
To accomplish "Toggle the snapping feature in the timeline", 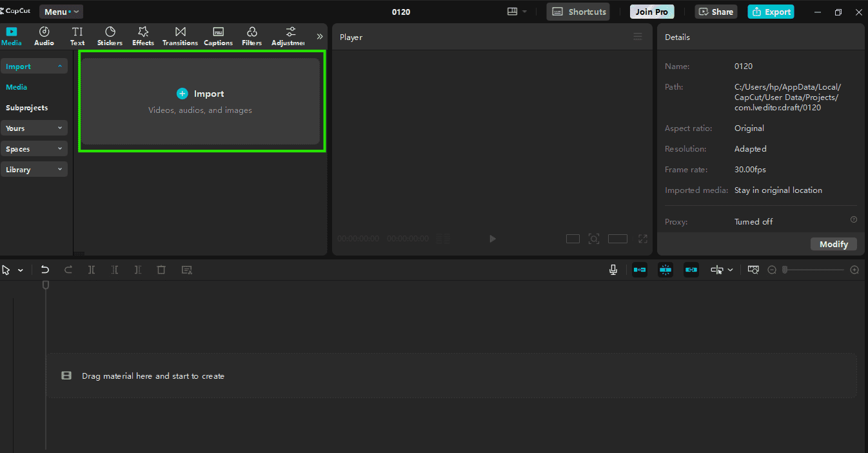I will click(665, 269).
